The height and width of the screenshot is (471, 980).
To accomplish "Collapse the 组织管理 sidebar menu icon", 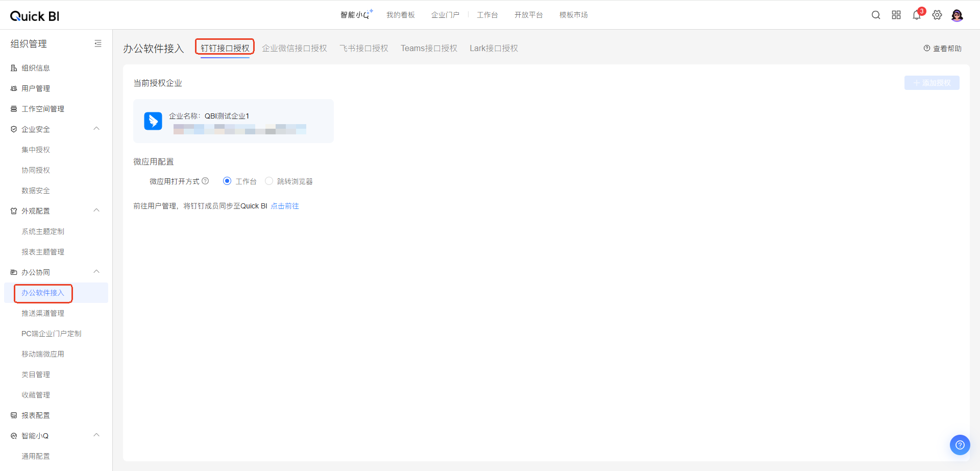I will 98,44.
